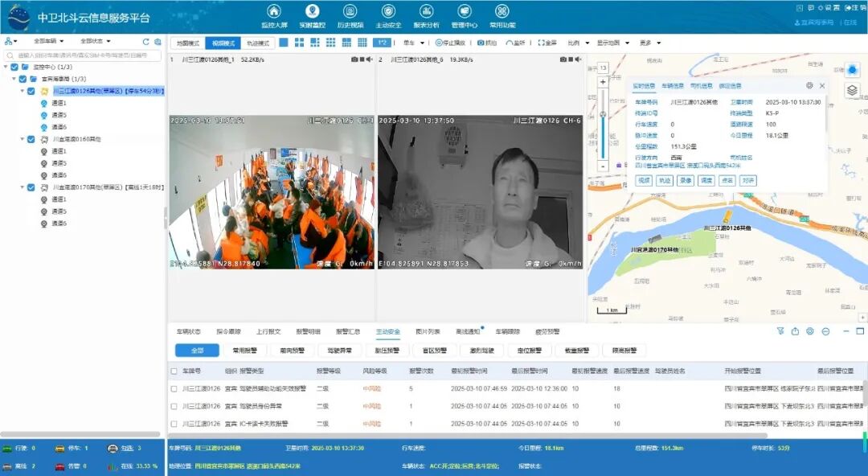Screen dimensions: 868x476
Task: Toggle the 川三江渡0126 vehicle tree checkbox
Action: coord(31,92)
